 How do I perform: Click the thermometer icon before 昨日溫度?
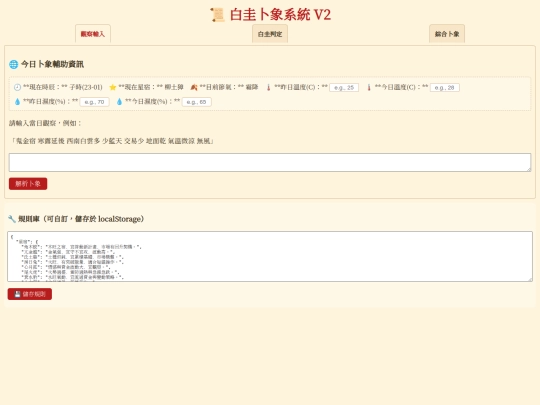(268, 87)
